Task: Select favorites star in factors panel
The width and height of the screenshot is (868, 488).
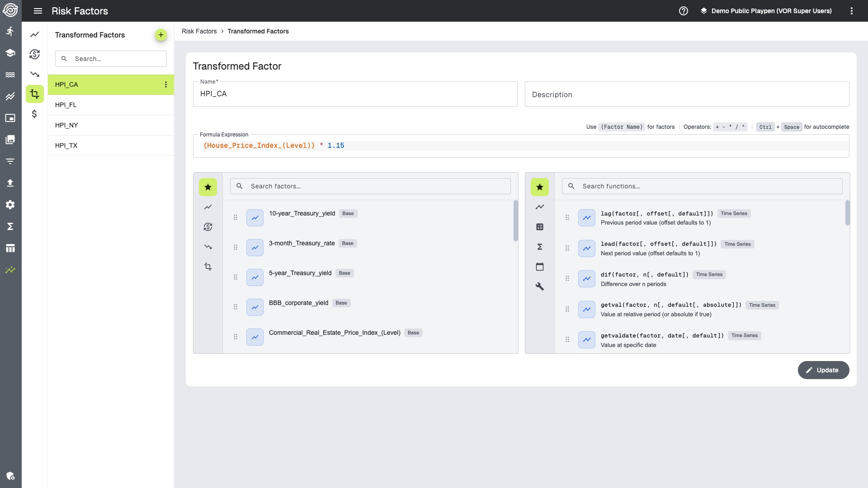Action: (208, 187)
